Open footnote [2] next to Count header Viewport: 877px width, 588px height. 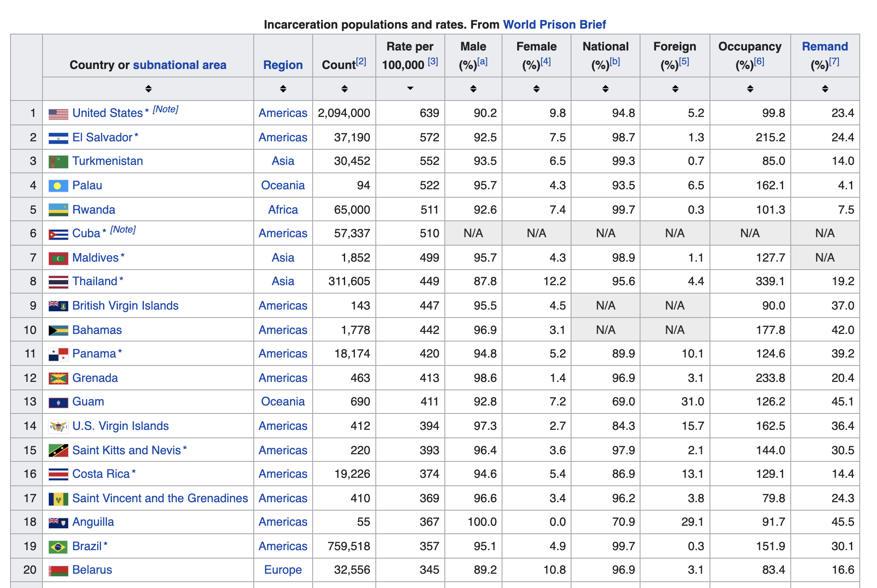(361, 62)
